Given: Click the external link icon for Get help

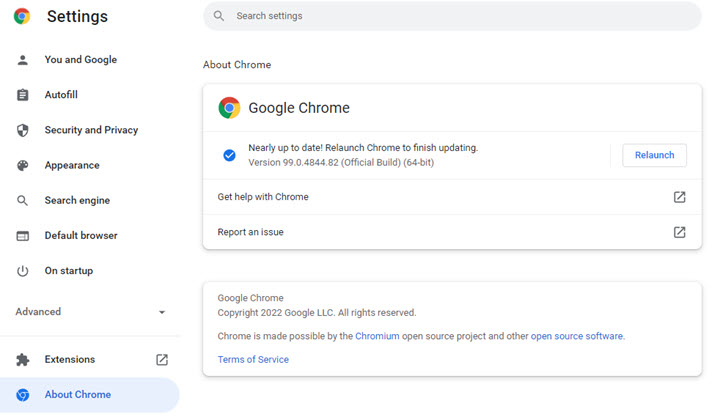Looking at the screenshot, I should click(679, 197).
